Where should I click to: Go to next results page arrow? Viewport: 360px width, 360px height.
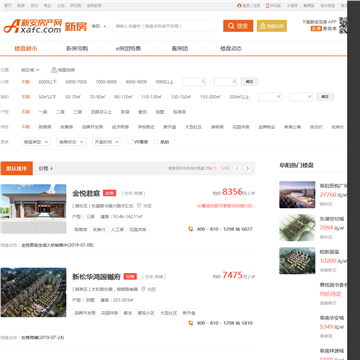pos(247,168)
